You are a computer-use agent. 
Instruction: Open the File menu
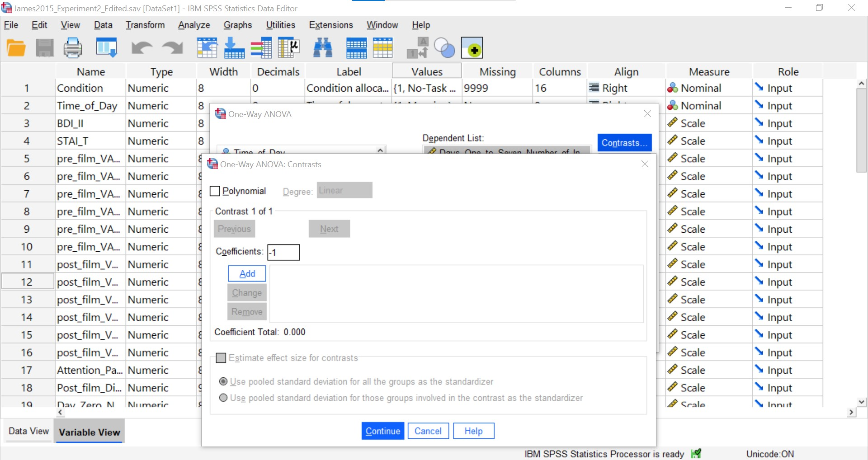11,25
